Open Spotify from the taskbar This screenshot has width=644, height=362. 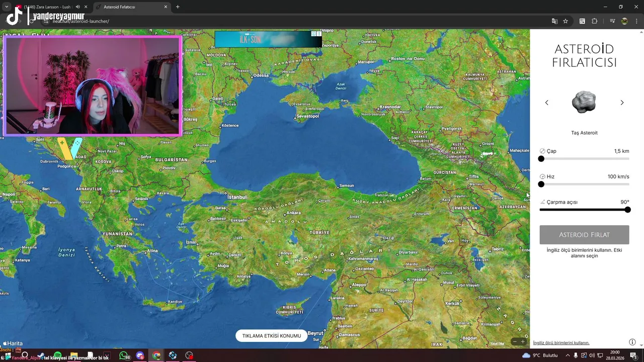(57, 355)
